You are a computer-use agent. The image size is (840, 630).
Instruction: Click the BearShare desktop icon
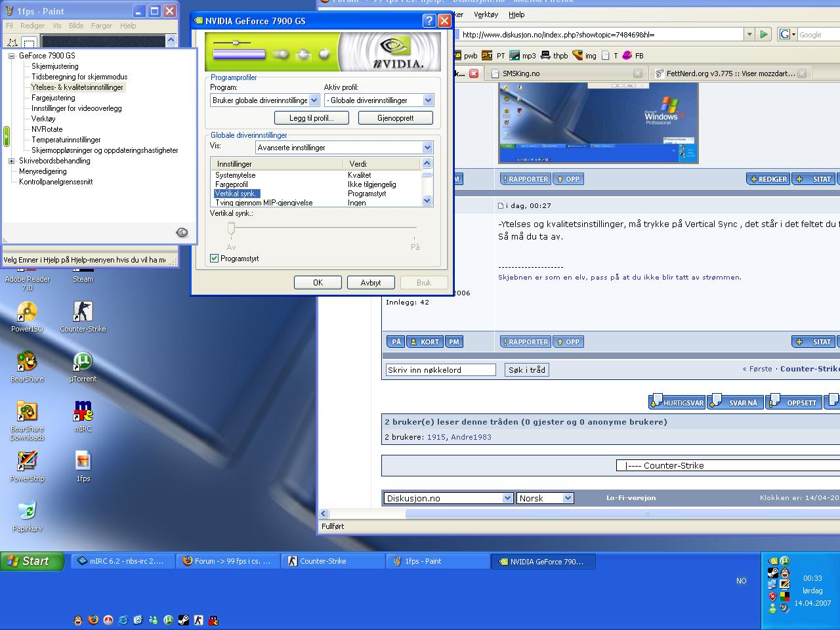click(27, 362)
